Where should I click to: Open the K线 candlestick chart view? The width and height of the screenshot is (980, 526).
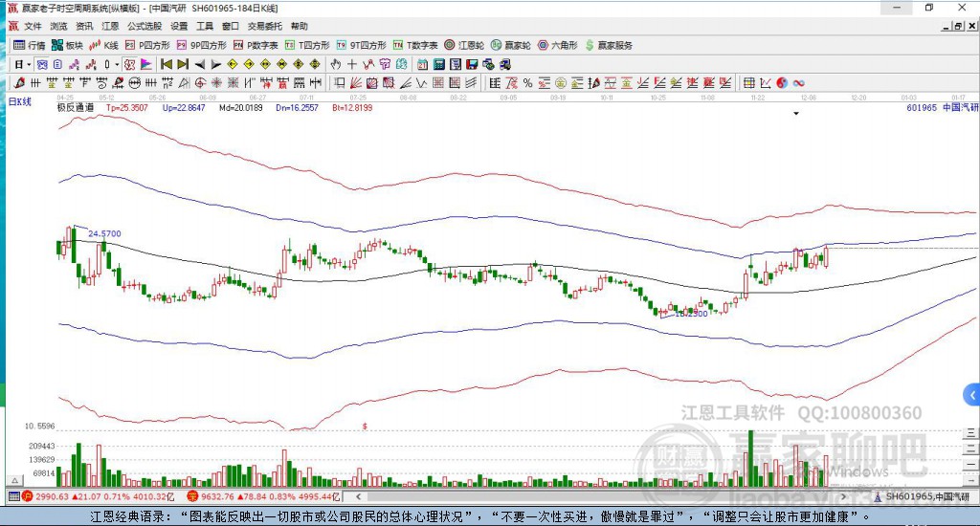tap(103, 45)
